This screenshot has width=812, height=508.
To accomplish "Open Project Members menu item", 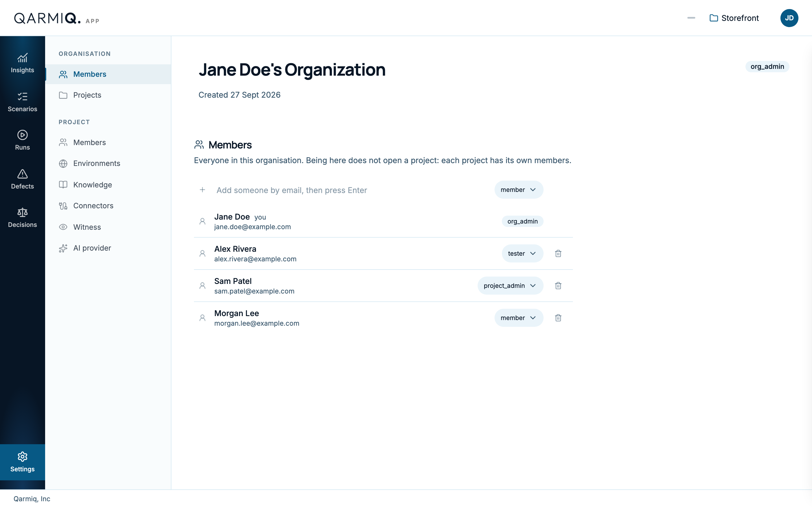I will tap(108, 143).
